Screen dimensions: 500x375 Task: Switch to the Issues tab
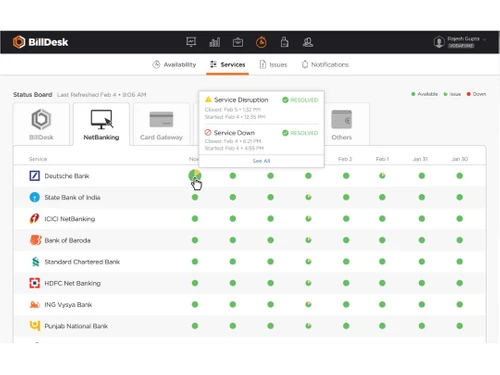pyautogui.click(x=273, y=64)
